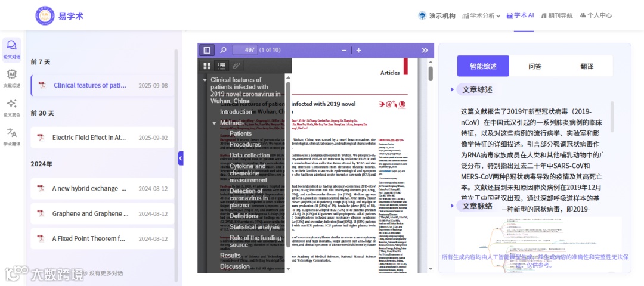
Task: Jump to Cytokine and chemokine measurement
Action: 248,173
